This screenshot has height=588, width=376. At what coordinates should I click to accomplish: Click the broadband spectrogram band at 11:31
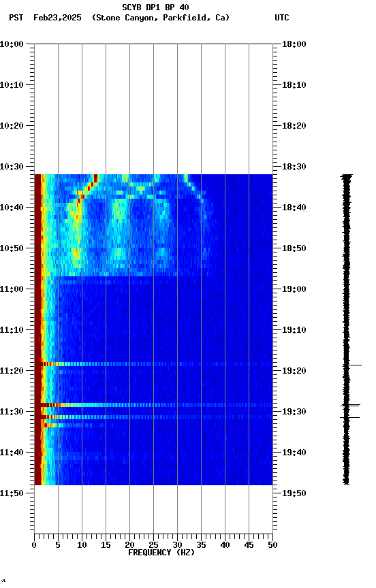pyautogui.click(x=153, y=417)
